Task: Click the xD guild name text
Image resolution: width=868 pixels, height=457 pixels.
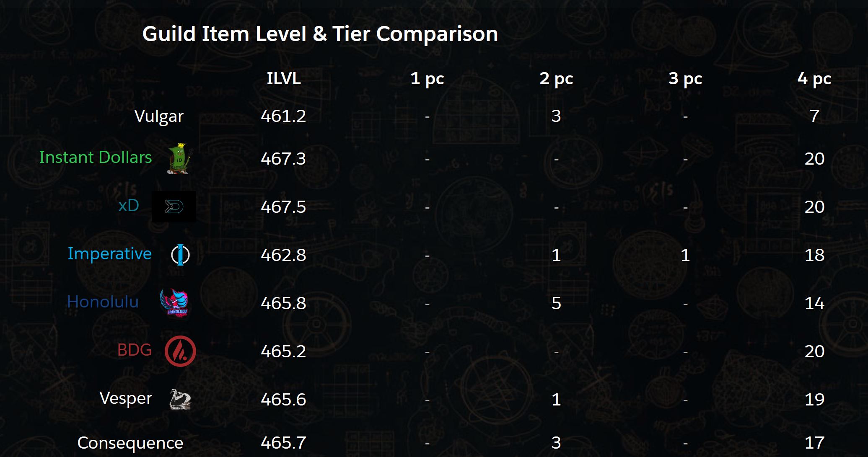Action: [128, 206]
